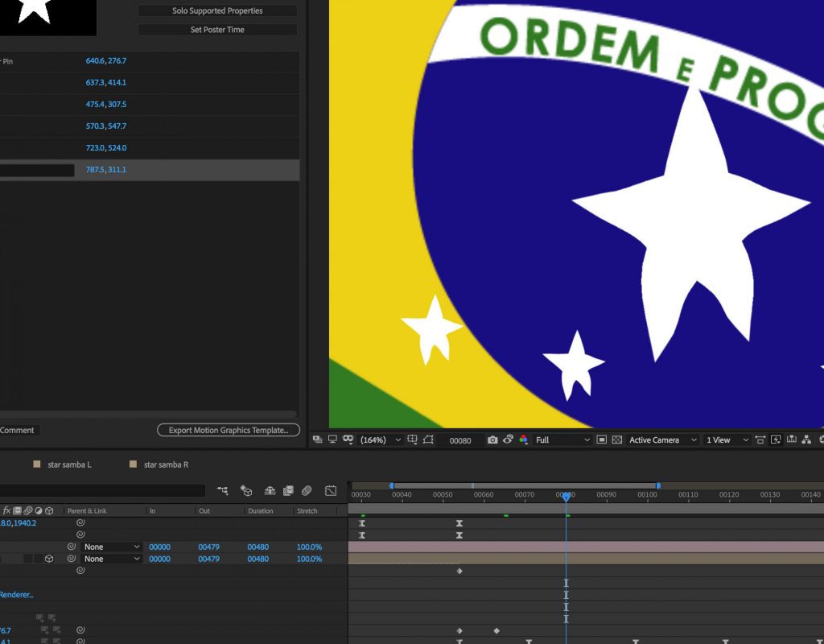Click Export Motion Graphics Template button
Screen dimensions: 824x644
(x=229, y=430)
